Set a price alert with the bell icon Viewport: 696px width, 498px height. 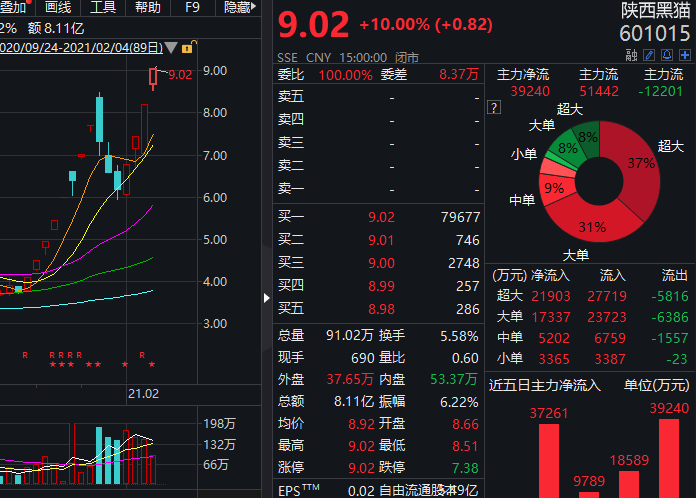click(665, 55)
